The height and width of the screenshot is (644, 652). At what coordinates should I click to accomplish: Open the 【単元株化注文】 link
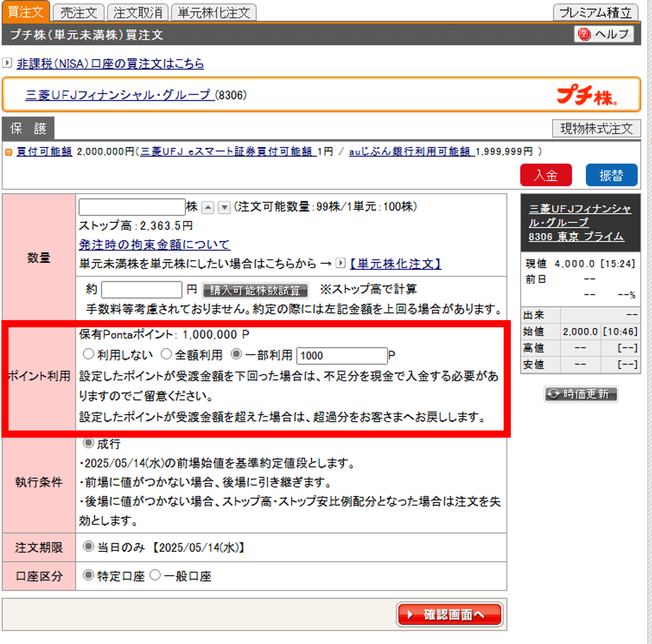click(x=395, y=264)
